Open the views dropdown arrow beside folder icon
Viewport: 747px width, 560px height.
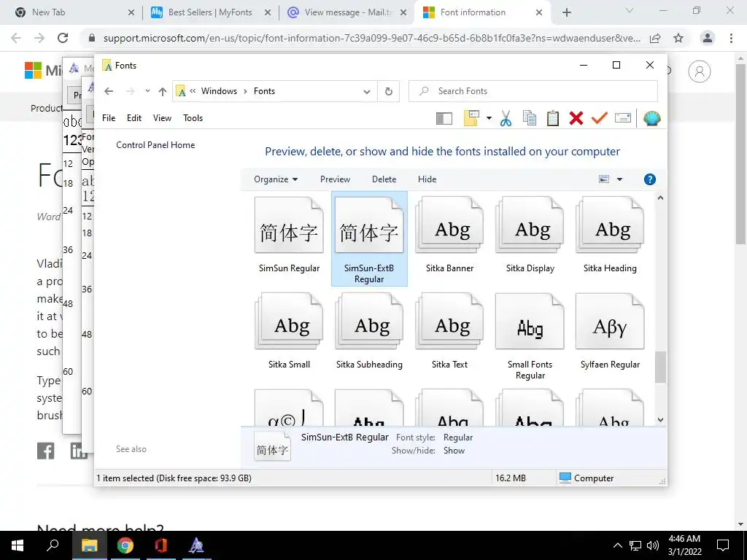[x=489, y=118]
